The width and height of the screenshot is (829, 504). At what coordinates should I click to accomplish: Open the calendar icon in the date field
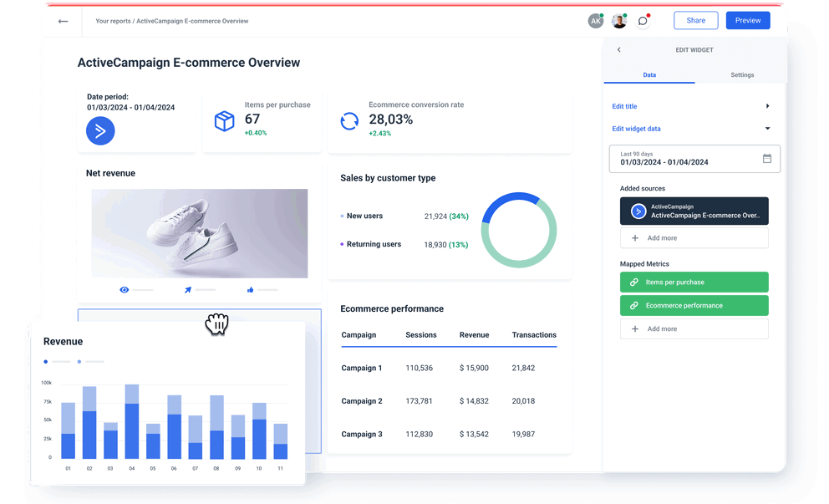coord(767,159)
